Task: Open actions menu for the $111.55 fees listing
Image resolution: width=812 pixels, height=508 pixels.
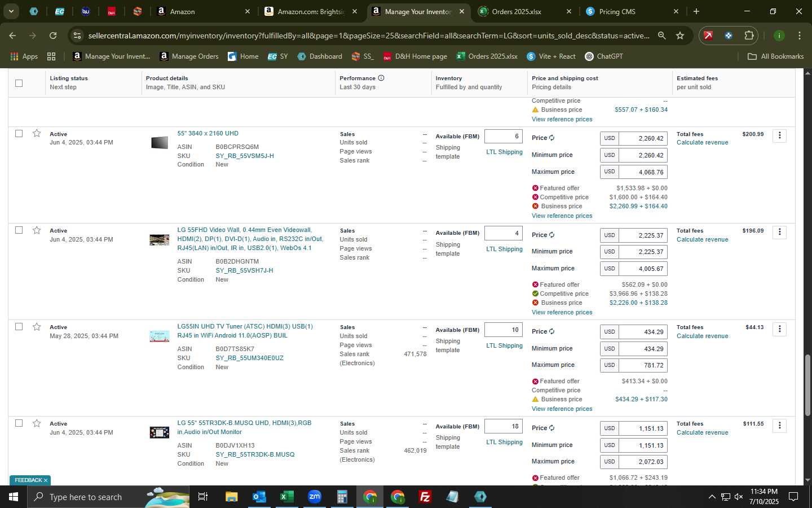Action: (x=780, y=425)
